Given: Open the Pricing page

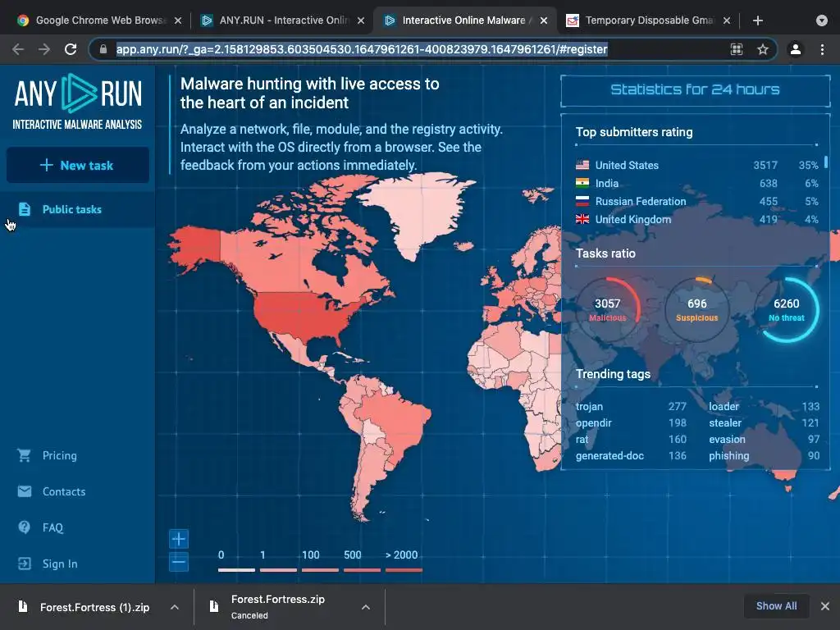Looking at the screenshot, I should coord(59,455).
